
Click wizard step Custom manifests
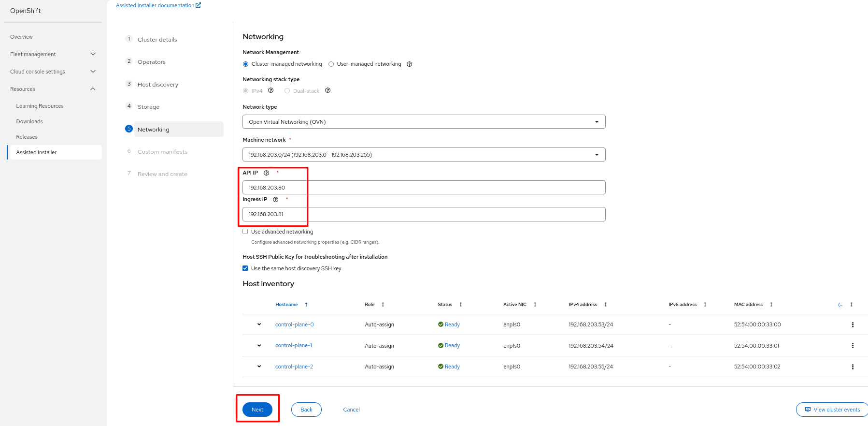pyautogui.click(x=162, y=152)
